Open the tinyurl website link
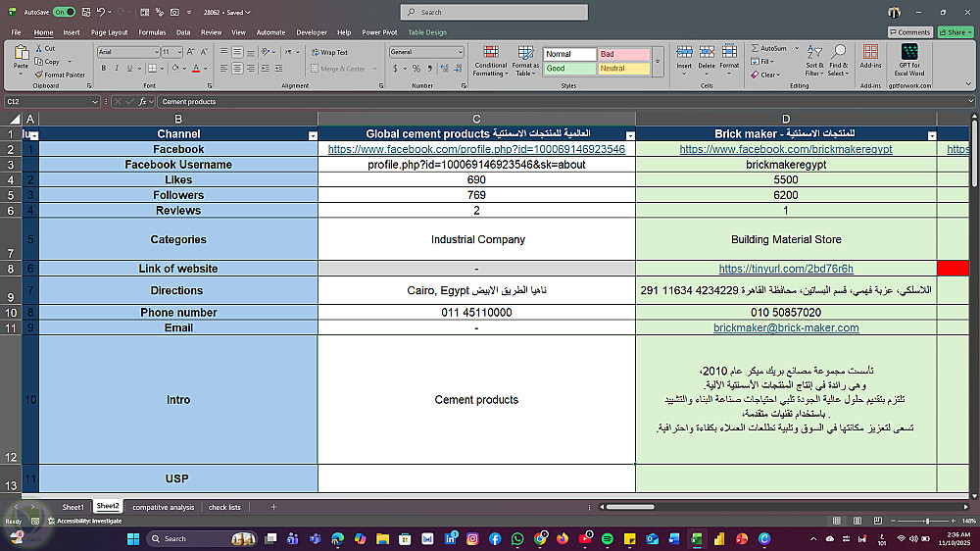This screenshot has width=980, height=551. tap(786, 269)
